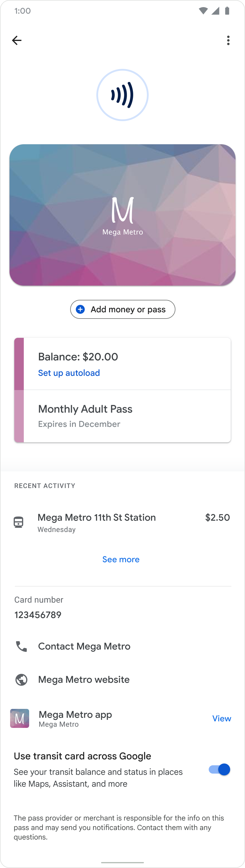Tap the phone icon beside Contact Mega Metro
Viewport: 245px width, 868px height.
coord(21,646)
